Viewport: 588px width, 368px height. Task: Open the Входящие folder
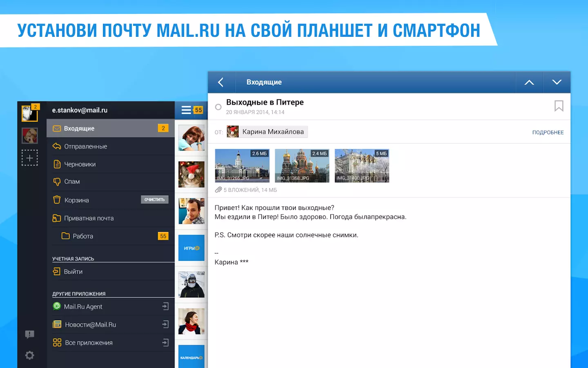[x=111, y=128]
